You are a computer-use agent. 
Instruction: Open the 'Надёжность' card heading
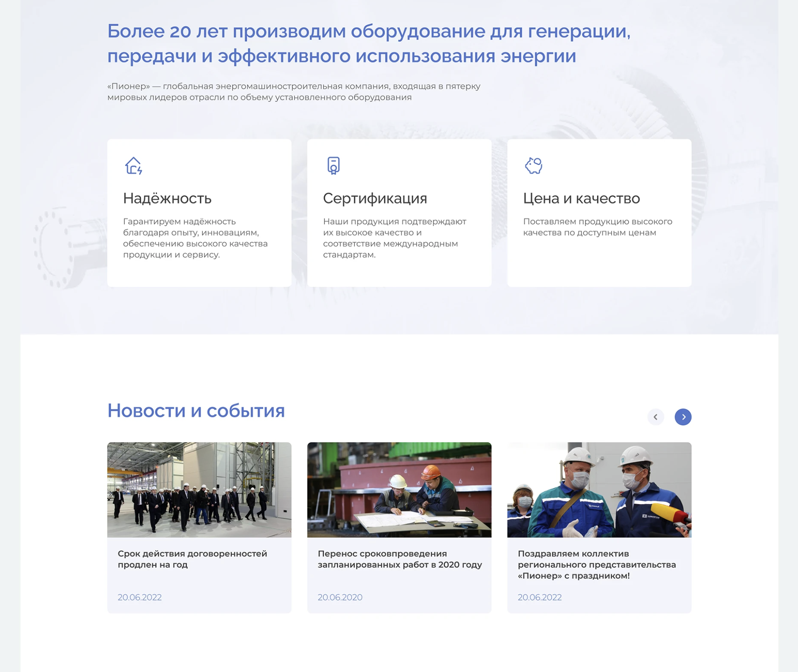pos(167,198)
